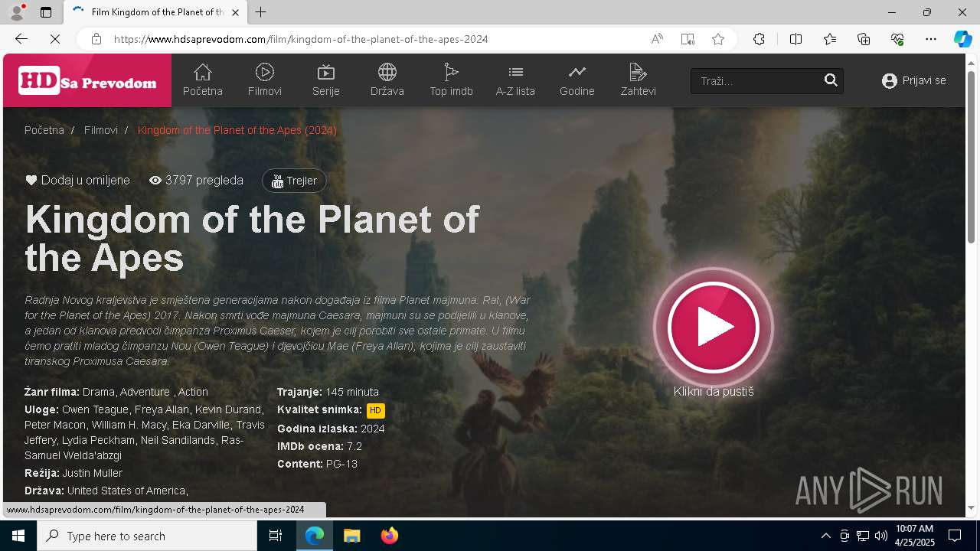Open Immersive reader icon
980x551 pixels.
pyautogui.click(x=688, y=39)
